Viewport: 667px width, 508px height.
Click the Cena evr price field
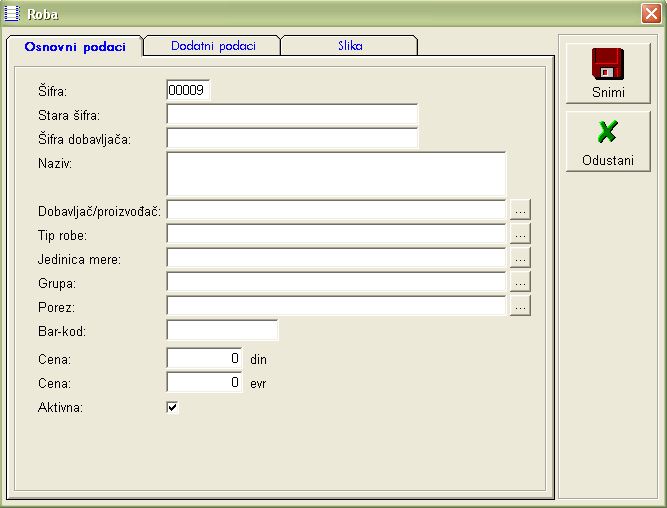tap(204, 382)
